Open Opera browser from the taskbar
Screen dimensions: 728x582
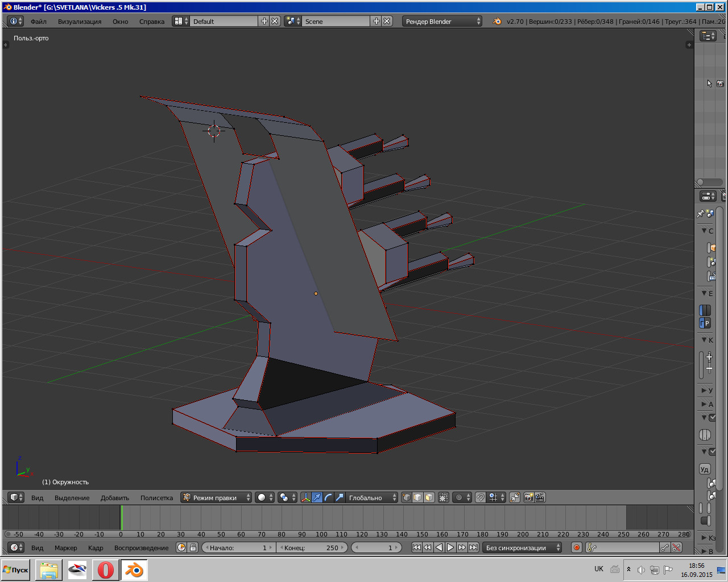[106, 570]
